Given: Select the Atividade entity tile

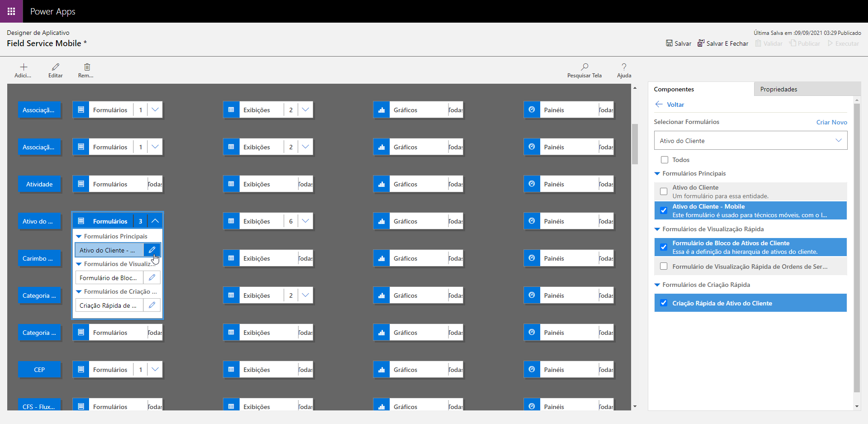Looking at the screenshot, I should pyautogui.click(x=39, y=184).
